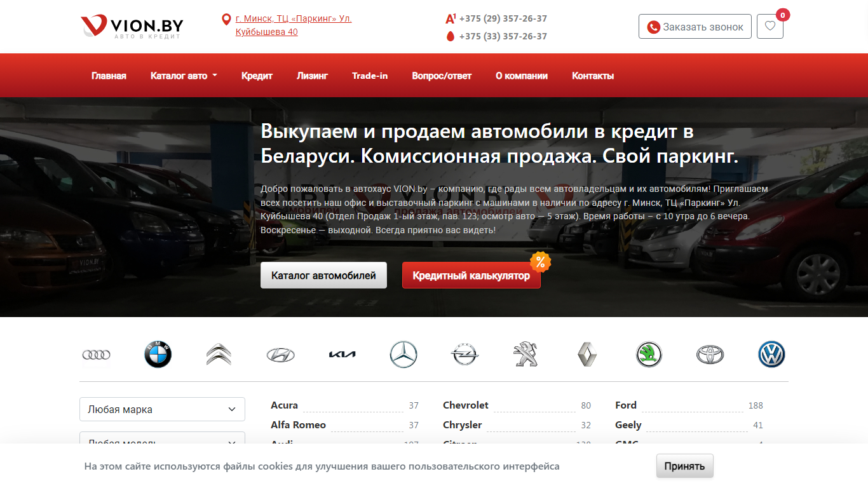Image resolution: width=868 pixels, height=488 pixels.
Task: Click the red drop MTS phone icon
Action: pyautogui.click(x=451, y=36)
